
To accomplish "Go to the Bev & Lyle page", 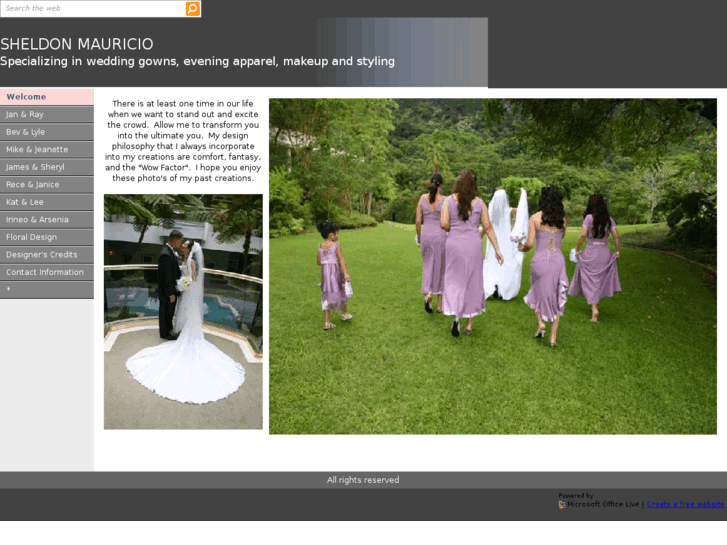I will [x=47, y=132].
